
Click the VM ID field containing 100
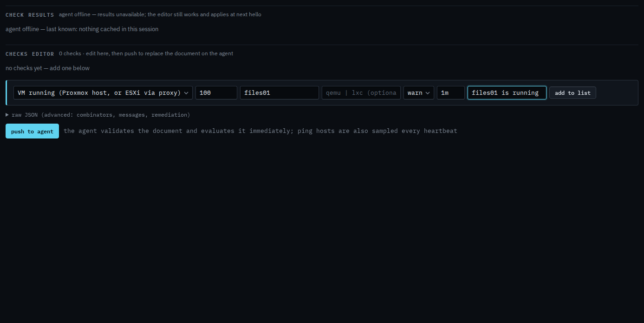[x=216, y=92]
